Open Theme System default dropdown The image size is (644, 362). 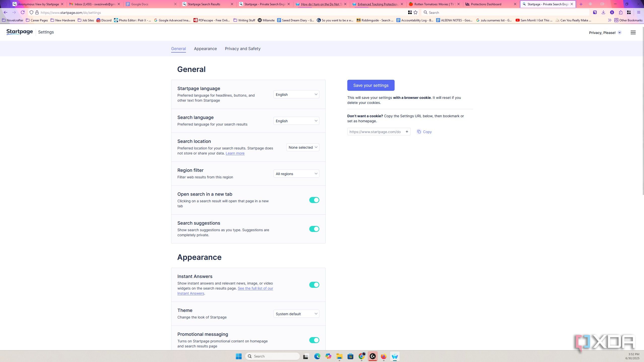[296, 314]
